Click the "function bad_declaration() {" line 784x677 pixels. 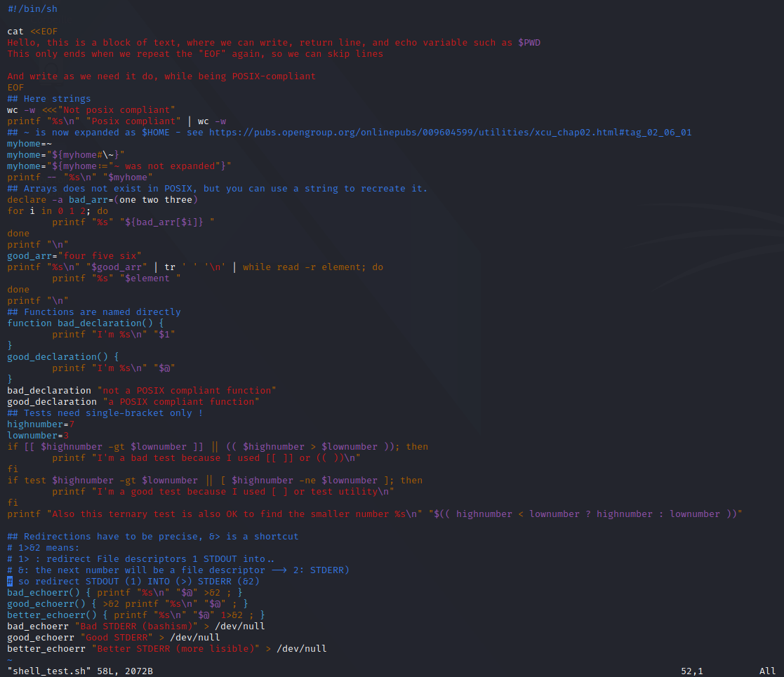coord(86,323)
